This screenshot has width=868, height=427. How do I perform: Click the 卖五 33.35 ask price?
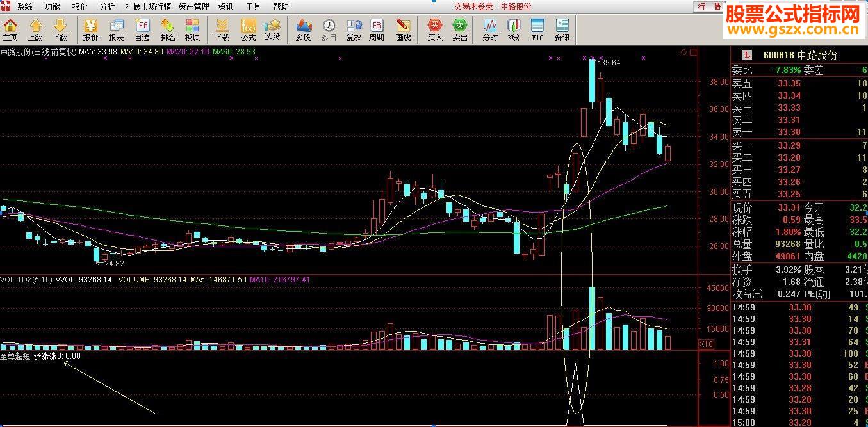(789, 83)
